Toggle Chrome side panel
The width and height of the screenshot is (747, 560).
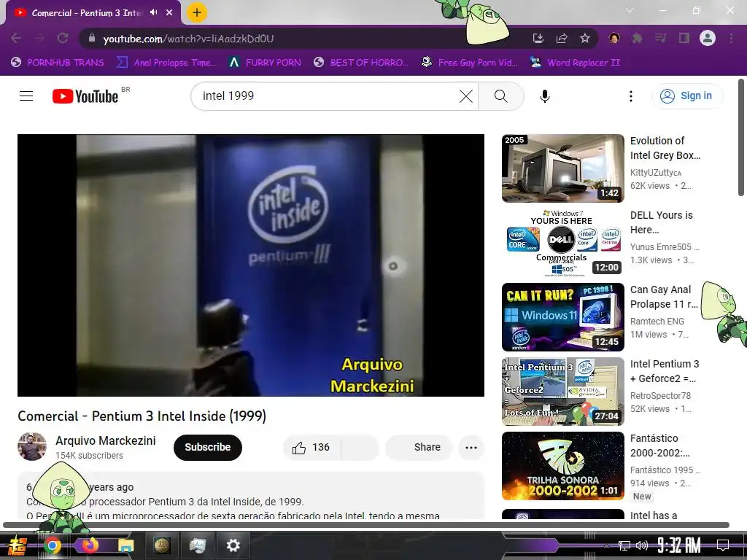click(x=684, y=38)
